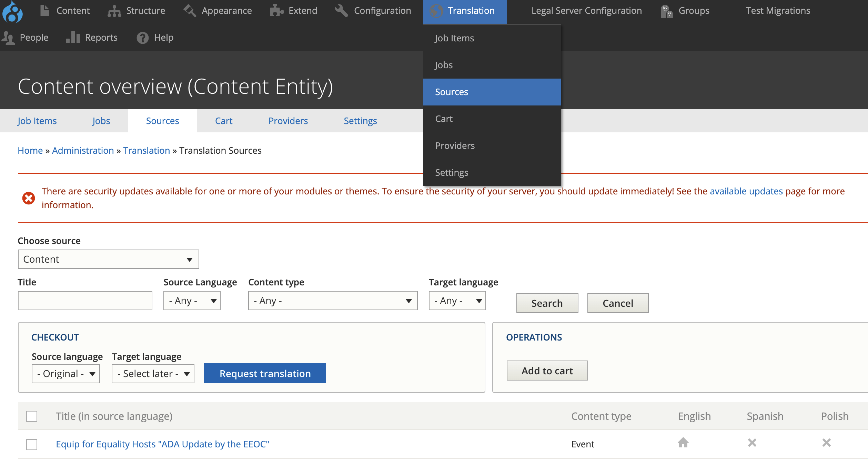This screenshot has width=868, height=466.
Task: Check the Equip for Equality row checkbox
Action: point(32,444)
